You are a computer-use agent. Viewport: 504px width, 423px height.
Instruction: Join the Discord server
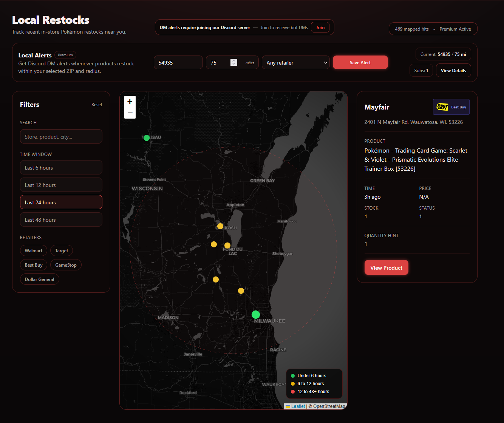(x=320, y=28)
